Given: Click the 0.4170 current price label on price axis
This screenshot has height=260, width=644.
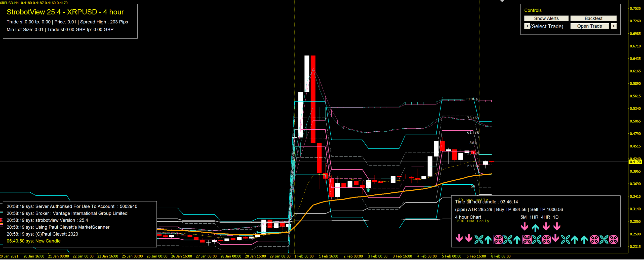Looking at the screenshot, I should click(635, 162).
